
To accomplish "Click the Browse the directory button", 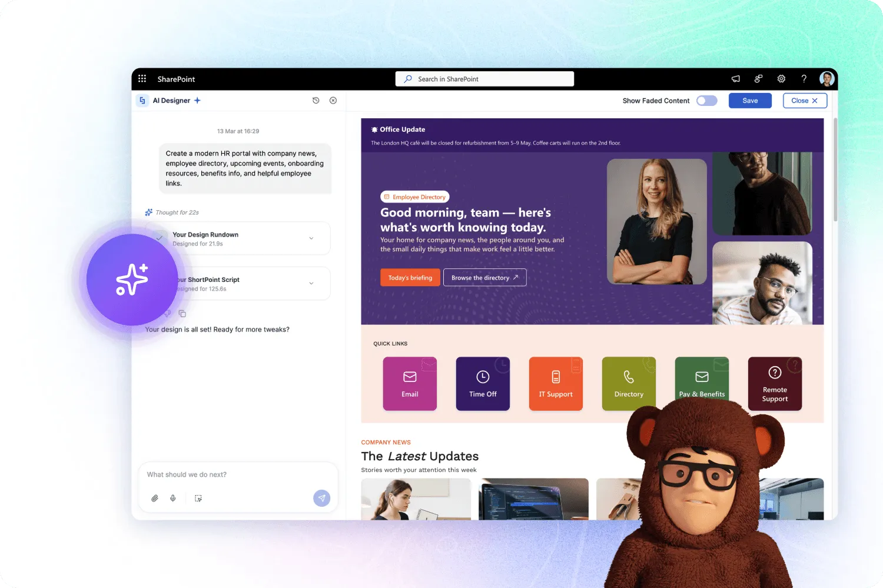I will point(485,278).
